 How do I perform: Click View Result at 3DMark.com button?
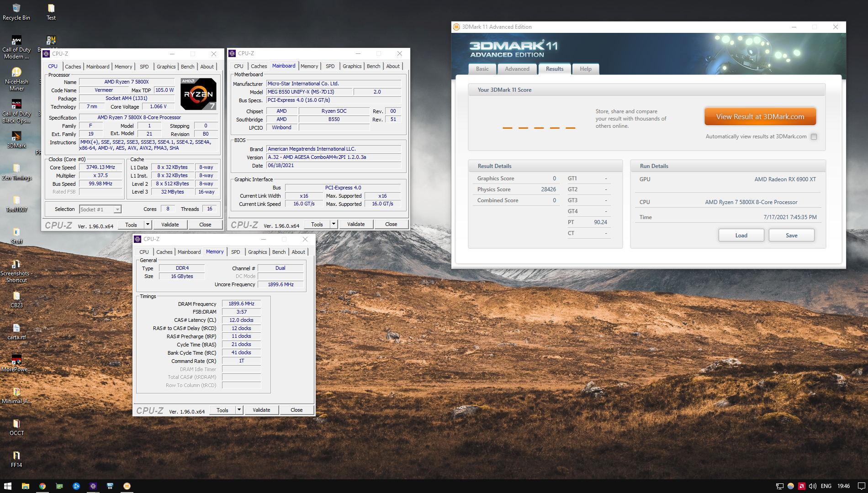pyautogui.click(x=760, y=116)
